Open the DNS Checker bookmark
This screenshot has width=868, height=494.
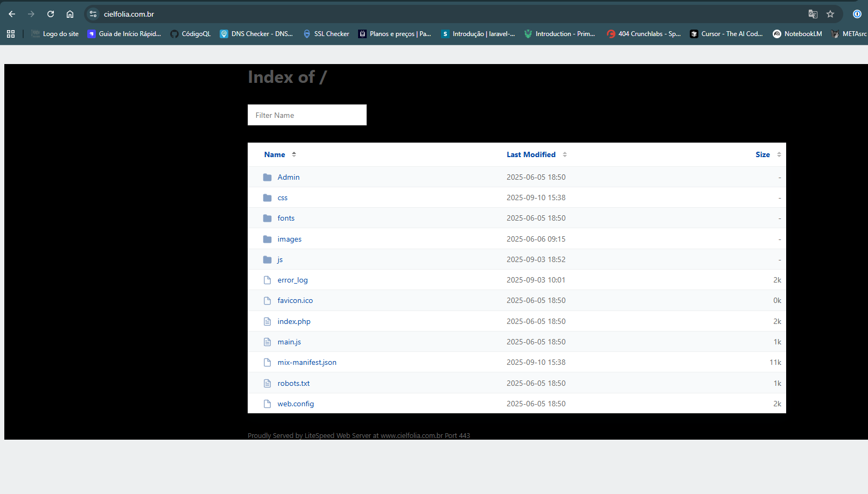(256, 34)
